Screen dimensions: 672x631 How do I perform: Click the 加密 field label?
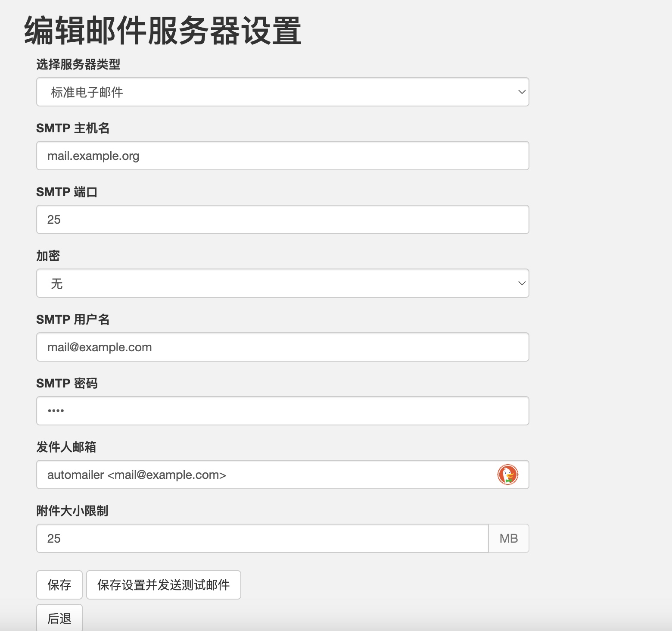(49, 256)
